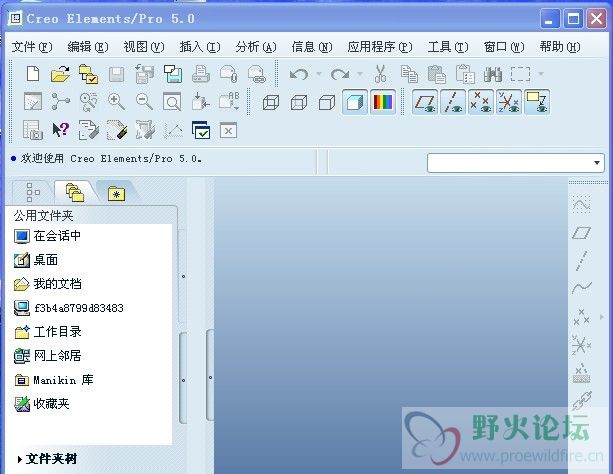Select 在会话中 in the common folders
This screenshot has width=613, height=474.
pyautogui.click(x=47, y=236)
